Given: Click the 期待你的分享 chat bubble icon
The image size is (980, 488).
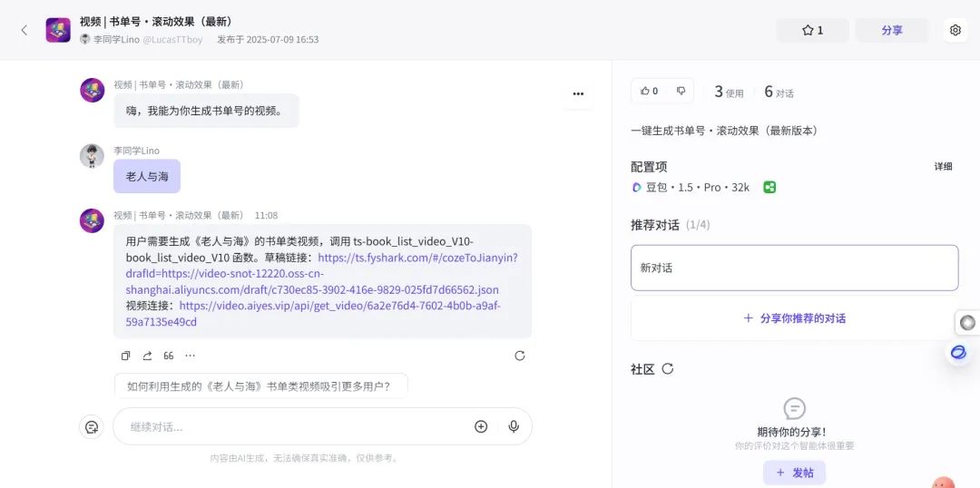Looking at the screenshot, I should click(x=794, y=409).
